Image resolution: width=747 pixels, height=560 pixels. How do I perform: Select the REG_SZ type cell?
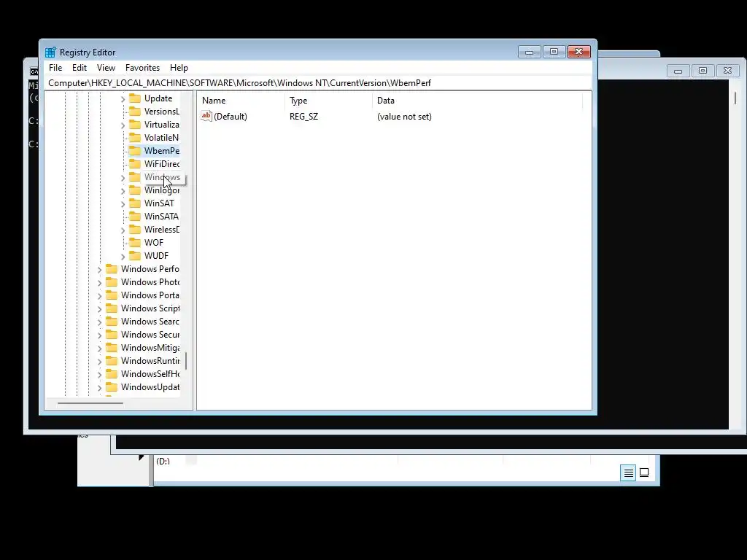tap(303, 117)
